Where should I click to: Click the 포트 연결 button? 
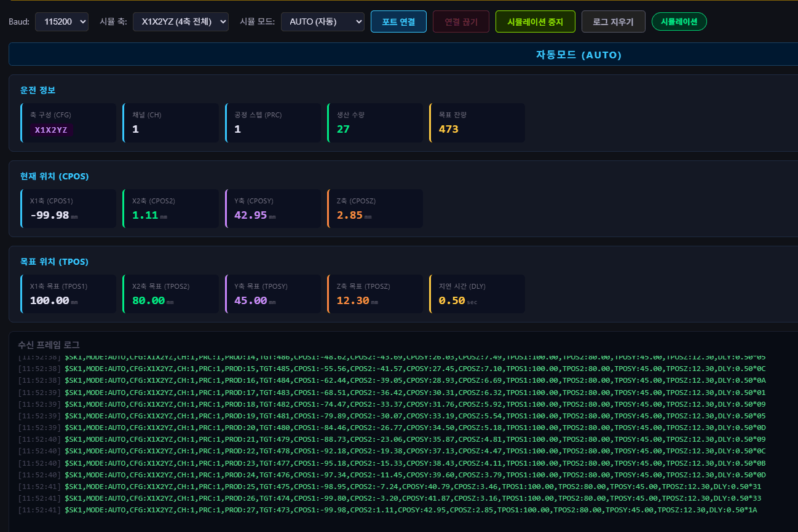[x=398, y=22]
